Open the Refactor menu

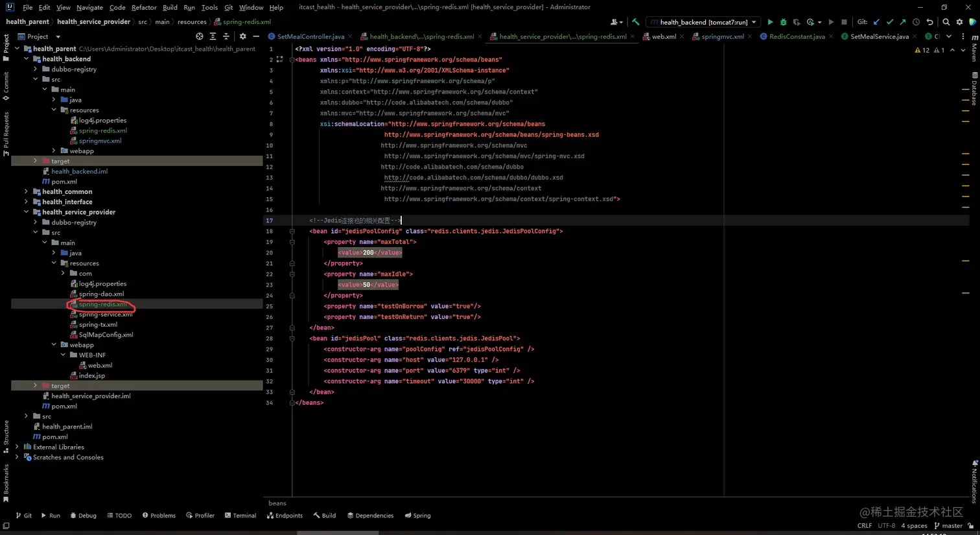pos(143,7)
